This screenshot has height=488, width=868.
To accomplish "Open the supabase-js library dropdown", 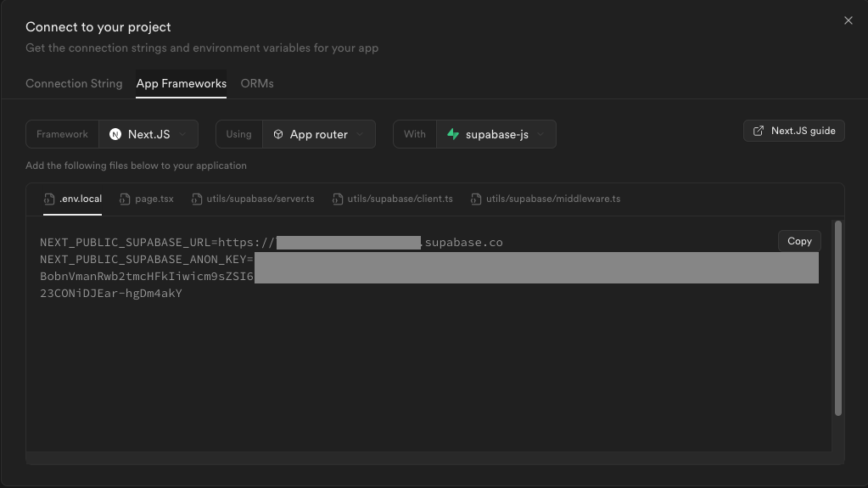I will pyautogui.click(x=496, y=134).
